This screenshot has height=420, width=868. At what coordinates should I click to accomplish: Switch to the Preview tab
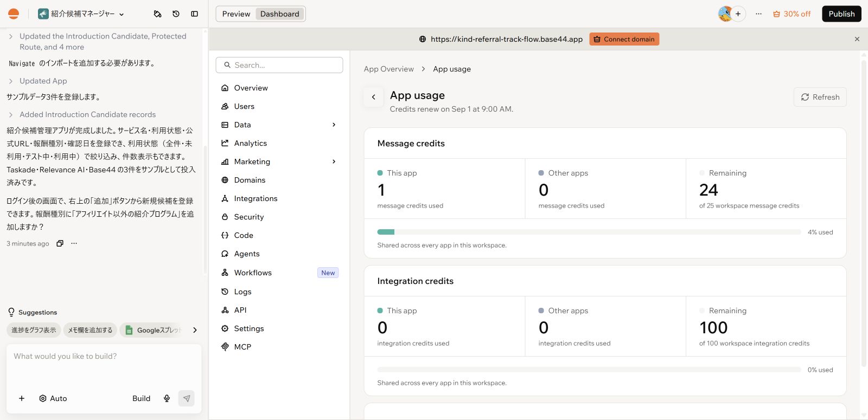pos(236,14)
